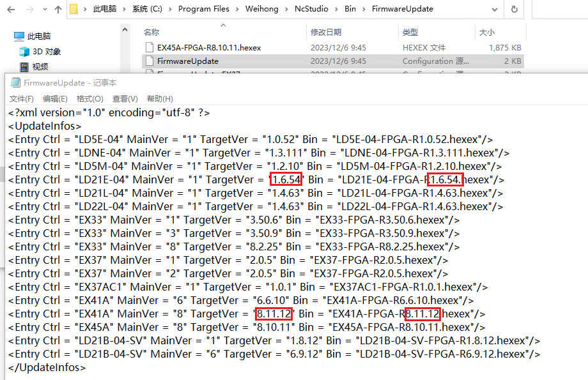
Task: Click the folder icon in the address bar
Action: click(x=74, y=9)
